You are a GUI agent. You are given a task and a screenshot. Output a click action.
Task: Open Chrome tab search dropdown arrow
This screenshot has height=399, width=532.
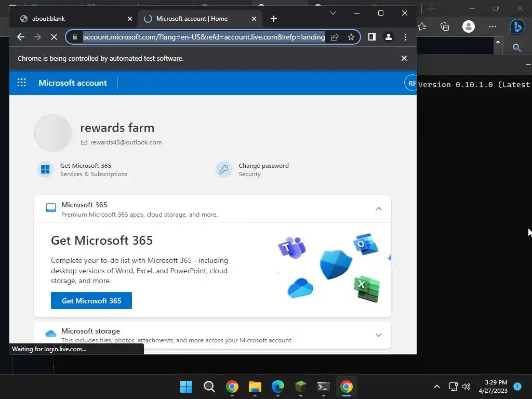[x=333, y=13]
